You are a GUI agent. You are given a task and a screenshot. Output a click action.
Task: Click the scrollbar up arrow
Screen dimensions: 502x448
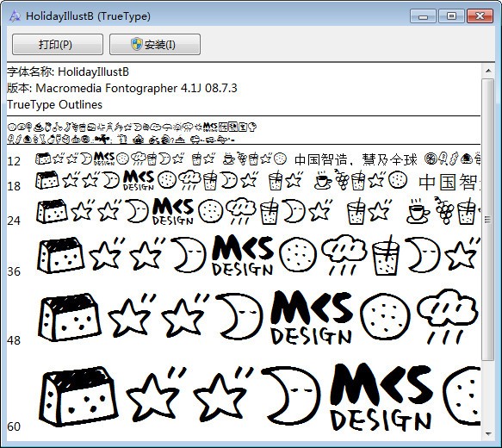(488, 71)
